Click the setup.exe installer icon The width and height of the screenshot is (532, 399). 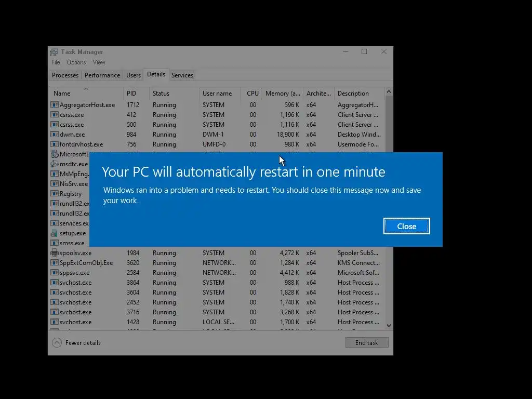(54, 233)
